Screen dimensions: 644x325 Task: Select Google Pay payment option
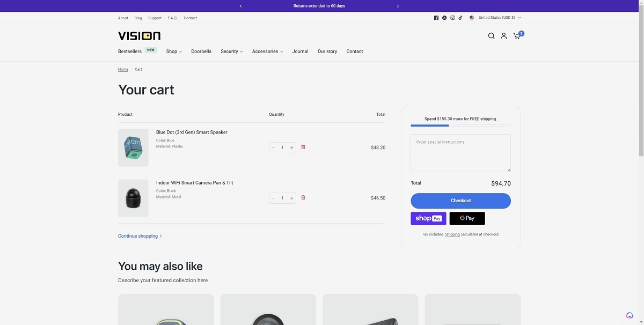pyautogui.click(x=467, y=218)
